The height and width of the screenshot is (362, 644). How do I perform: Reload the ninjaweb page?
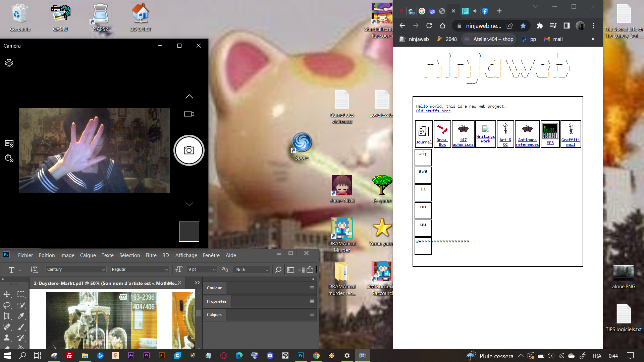[x=429, y=26]
